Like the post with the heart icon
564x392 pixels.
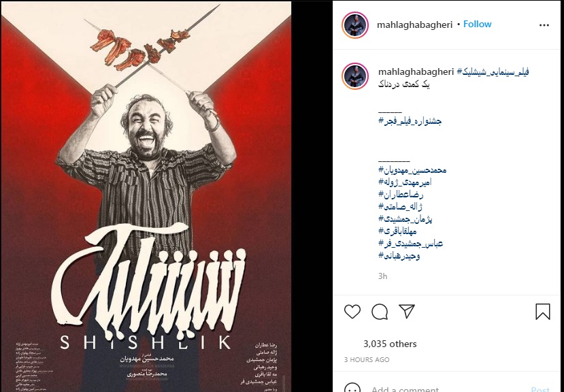352,312
